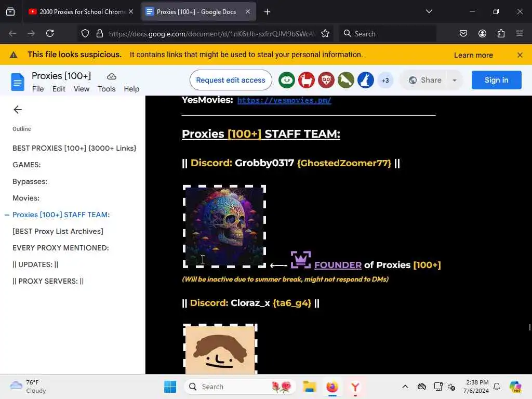This screenshot has width=532, height=399.
Task: Close the Proxies [100+] Google Docs tab
Action: (248, 12)
